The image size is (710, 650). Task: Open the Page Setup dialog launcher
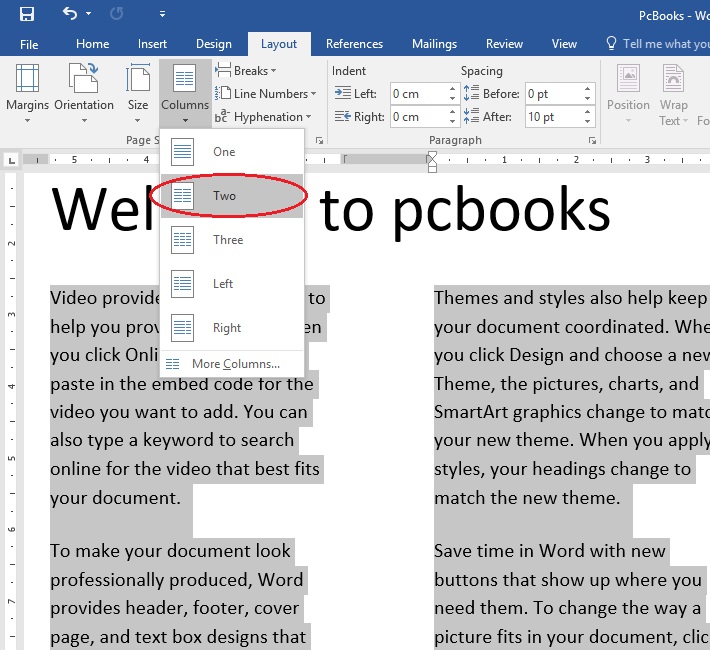pyautogui.click(x=319, y=141)
